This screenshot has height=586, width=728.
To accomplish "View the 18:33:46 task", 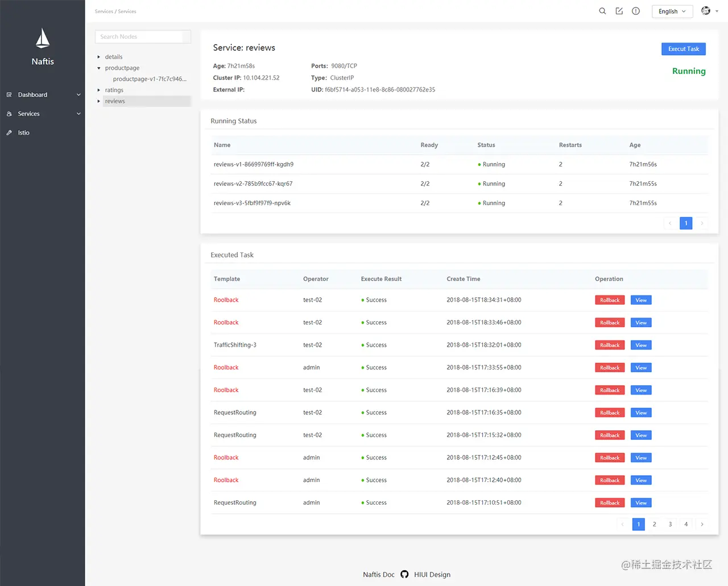I will click(x=641, y=323).
